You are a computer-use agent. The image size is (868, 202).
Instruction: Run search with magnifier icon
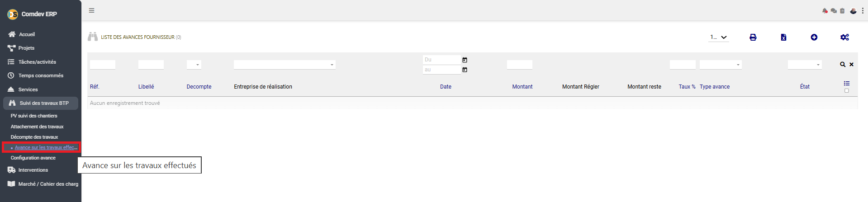(x=843, y=65)
